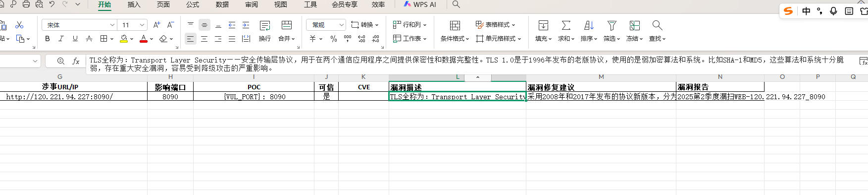Toggle left horizontal alignment

[x=190, y=39]
